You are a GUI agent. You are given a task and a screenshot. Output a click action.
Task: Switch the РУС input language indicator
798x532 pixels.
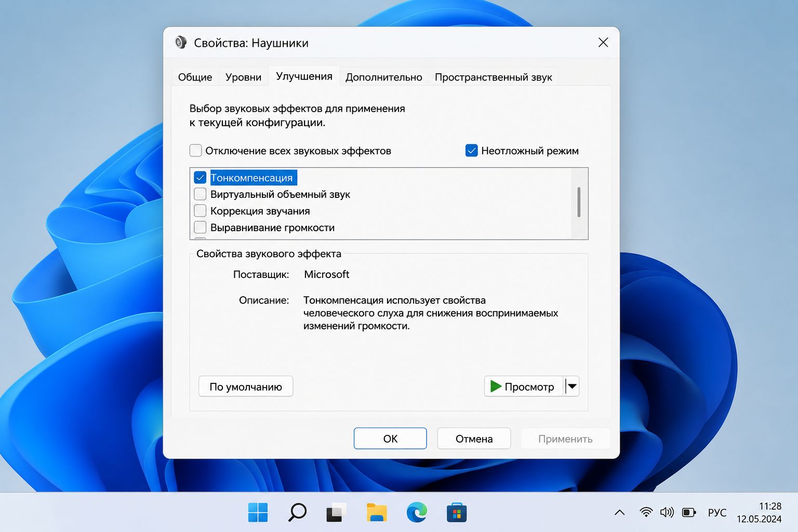tap(717, 513)
